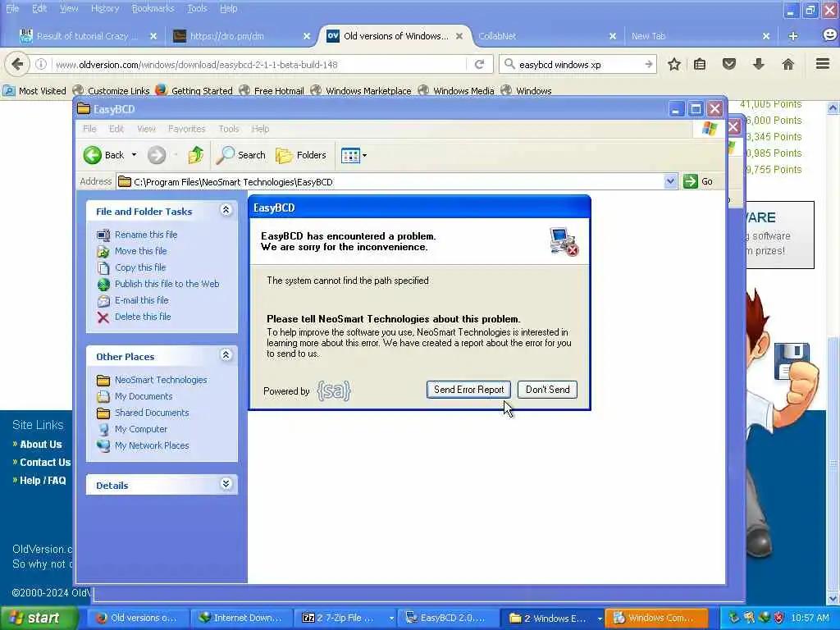This screenshot has height=630, width=840.
Task: Open Firefox Bookmarks menu
Action: 153,8
